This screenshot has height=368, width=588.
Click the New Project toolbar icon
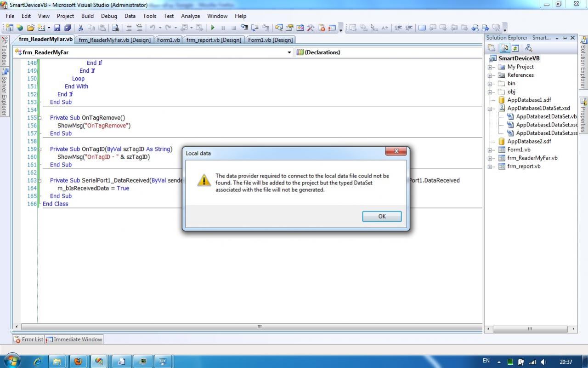(x=9, y=28)
